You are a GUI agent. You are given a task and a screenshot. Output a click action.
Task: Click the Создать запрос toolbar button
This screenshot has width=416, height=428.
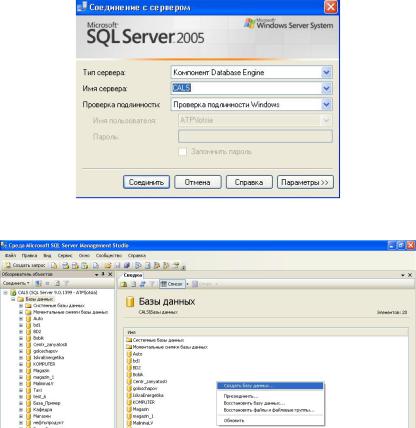point(25,266)
